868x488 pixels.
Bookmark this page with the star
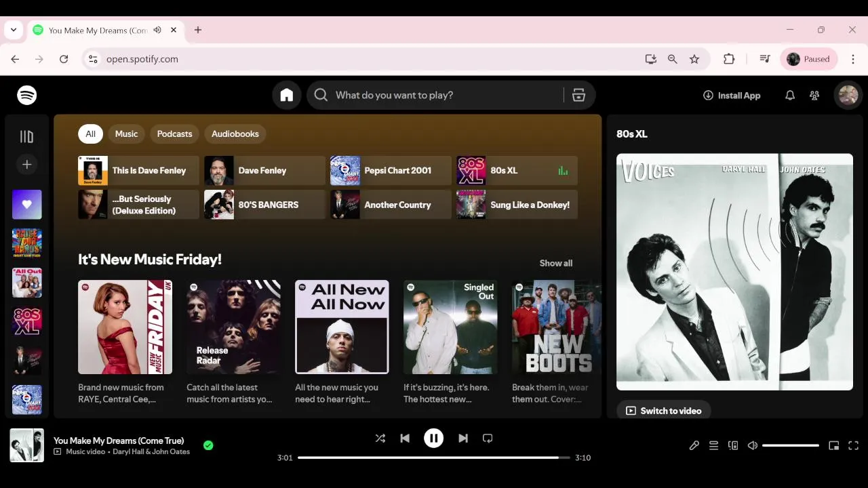click(694, 59)
